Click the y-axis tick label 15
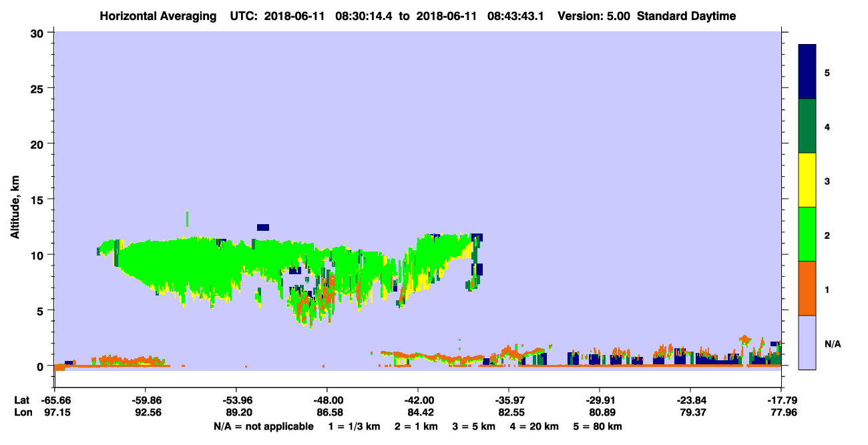Image resolution: width=868 pixels, height=445 pixels. (x=39, y=199)
